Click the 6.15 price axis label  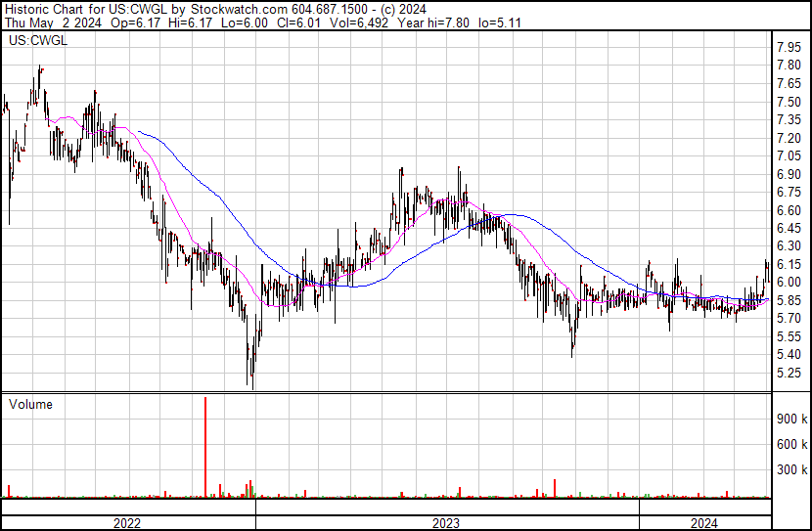tap(789, 264)
